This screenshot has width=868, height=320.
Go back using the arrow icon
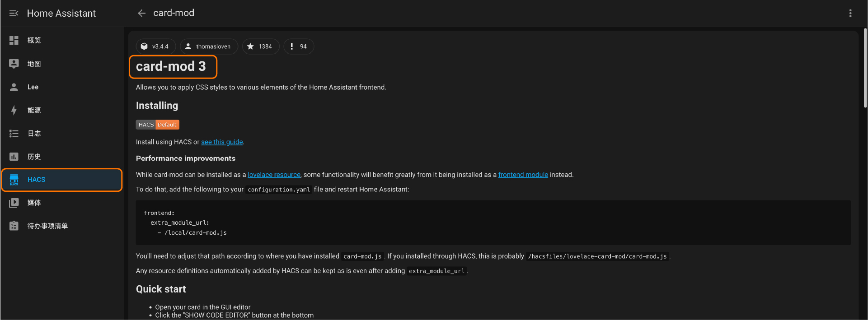(x=141, y=13)
